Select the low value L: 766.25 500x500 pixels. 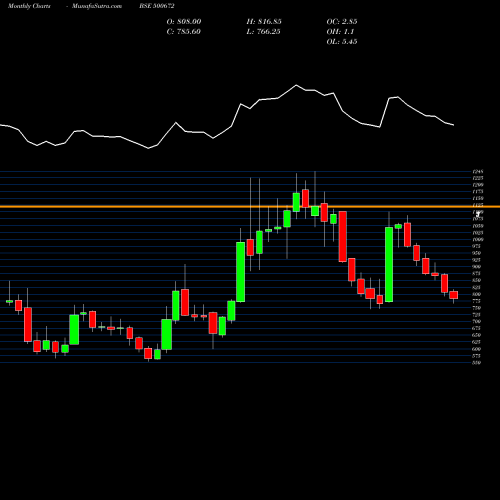coord(263,32)
